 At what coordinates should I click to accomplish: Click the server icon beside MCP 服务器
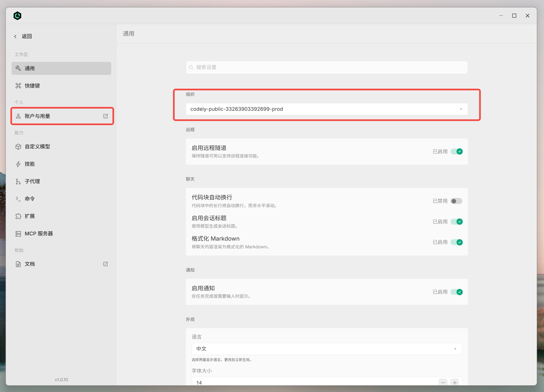click(18, 234)
